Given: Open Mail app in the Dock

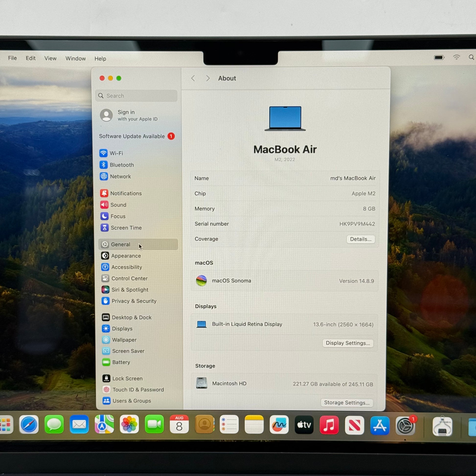Looking at the screenshot, I should click(79, 424).
